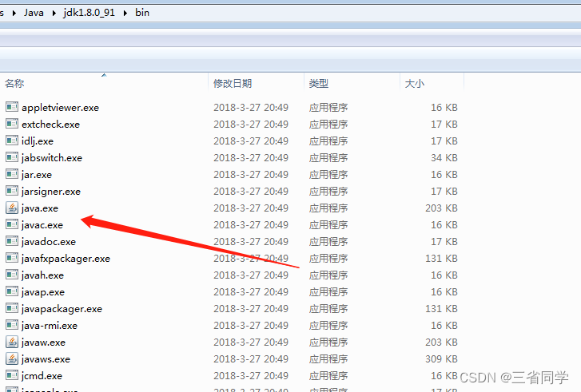
Task: Open the arrow between jdk1.8.0_91 and bin
Action: (125, 13)
